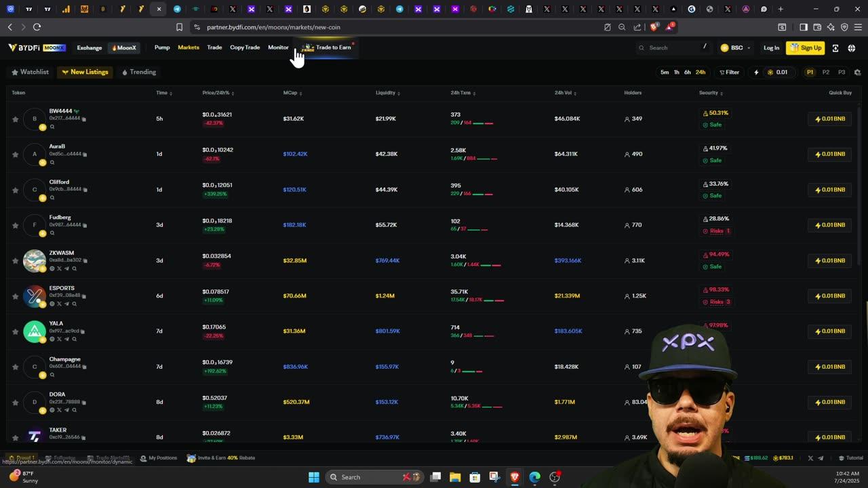Toggle the star next to ESPORTS
This screenshot has width=868, height=488.
pyautogui.click(x=15, y=296)
